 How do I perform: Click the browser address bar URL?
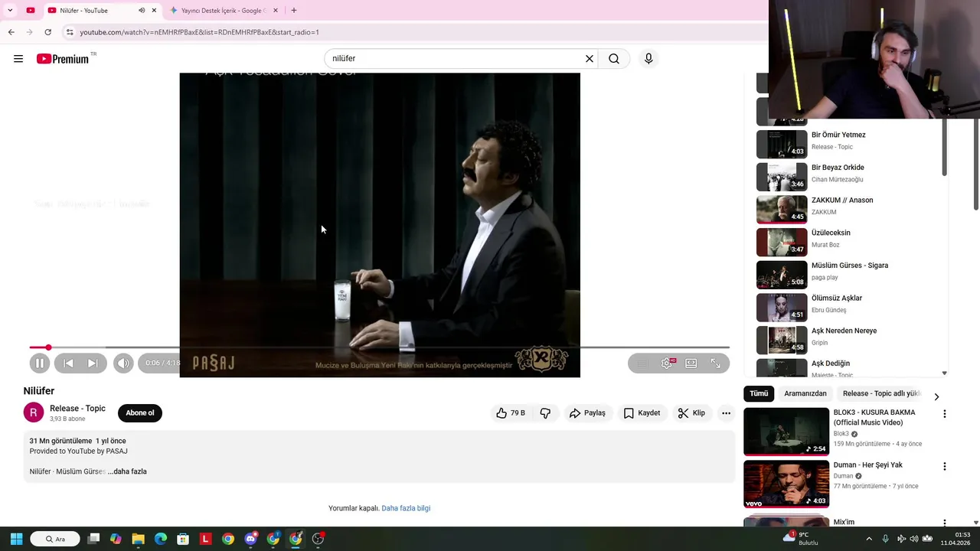point(199,32)
